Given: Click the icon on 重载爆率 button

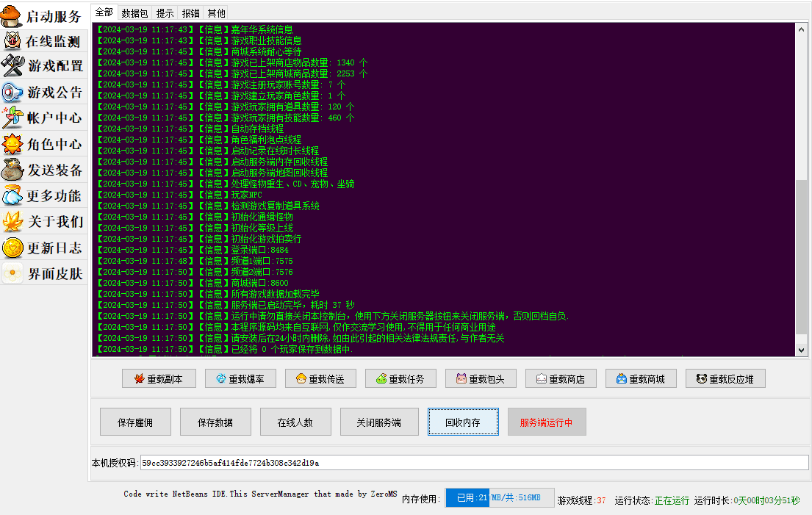Looking at the screenshot, I should click(x=221, y=379).
